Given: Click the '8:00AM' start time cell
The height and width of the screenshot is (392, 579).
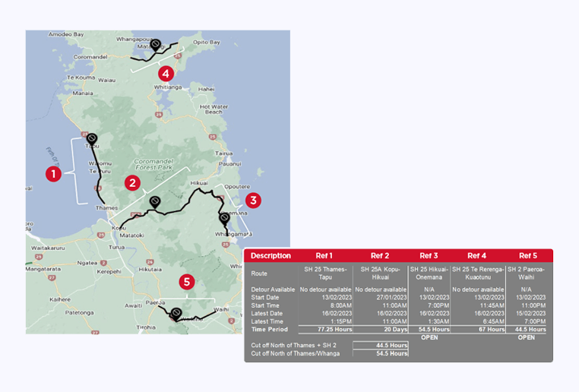Looking at the screenshot, I should 341,305.
